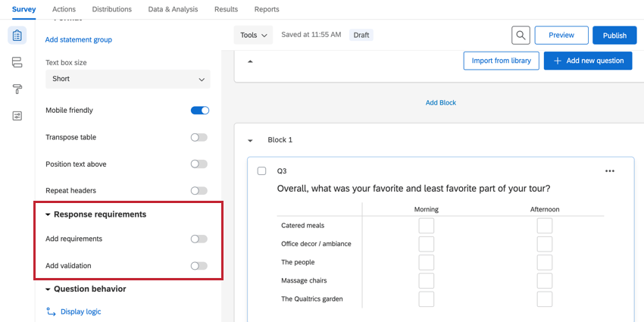Collapse the Response requirements section

click(x=48, y=214)
